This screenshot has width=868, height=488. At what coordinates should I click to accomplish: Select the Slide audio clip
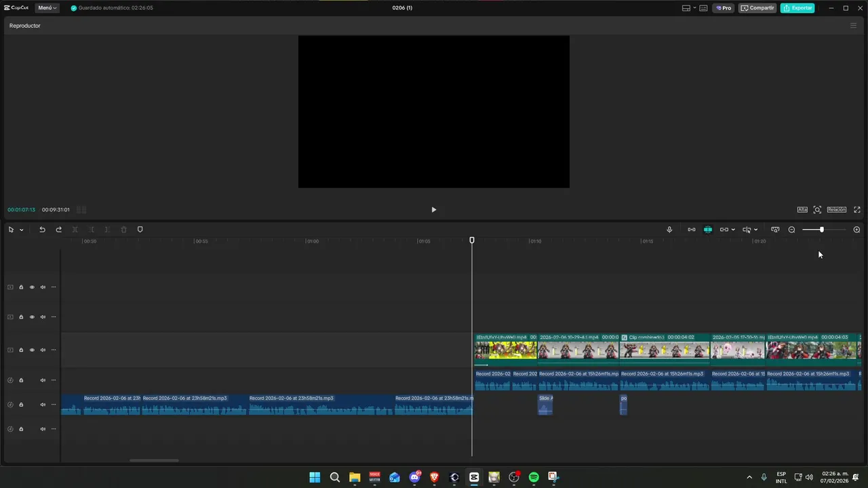545,405
